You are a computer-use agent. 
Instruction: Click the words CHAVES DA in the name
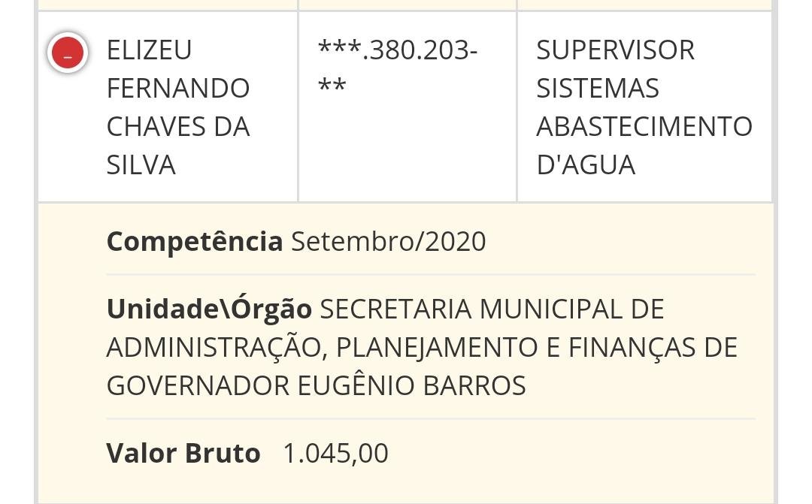coord(178,127)
